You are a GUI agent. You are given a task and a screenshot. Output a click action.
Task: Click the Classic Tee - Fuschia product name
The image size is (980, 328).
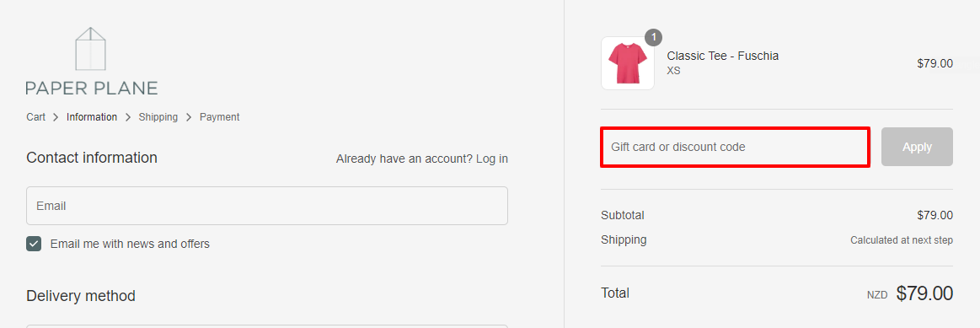(x=722, y=56)
